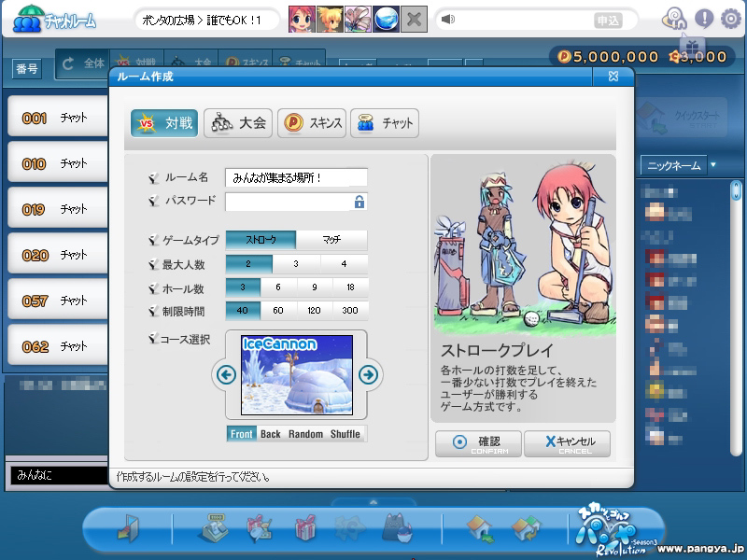Screen dimensions: 747x560
Task: Click the exit door icon in bottom toolbar
Action: pyautogui.click(x=126, y=529)
